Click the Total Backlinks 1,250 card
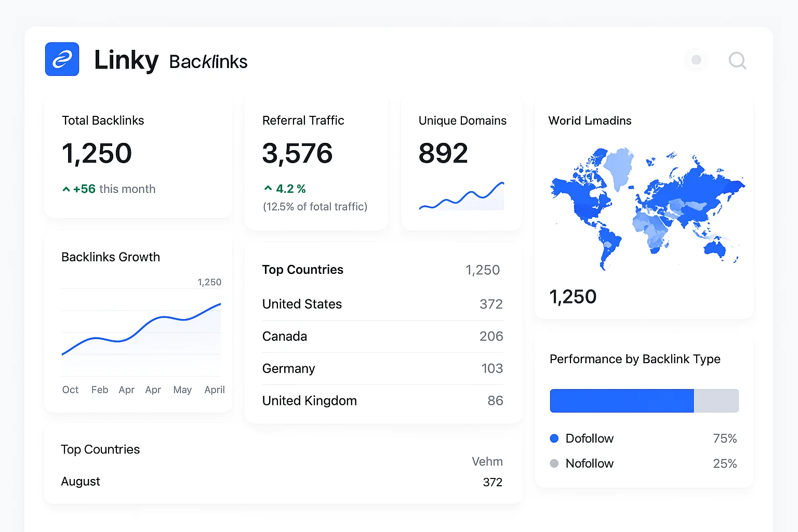Screen dimensions: 798x532 point(138,156)
